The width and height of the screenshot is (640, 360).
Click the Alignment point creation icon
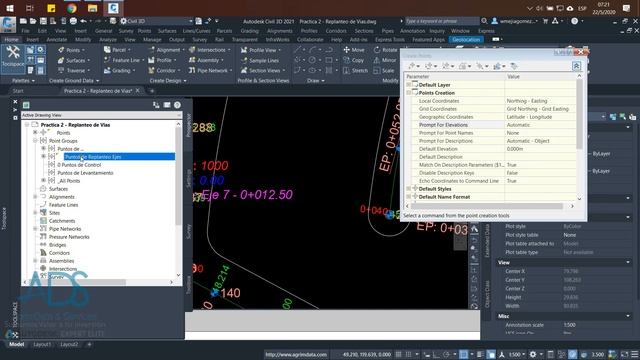pyautogui.click(x=447, y=66)
